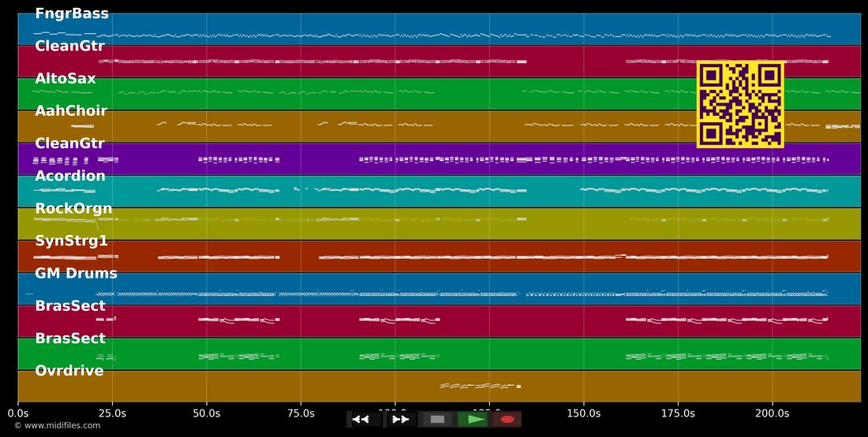Click the yellow QR code image
Screen dimensions: 868x437
tap(740, 105)
